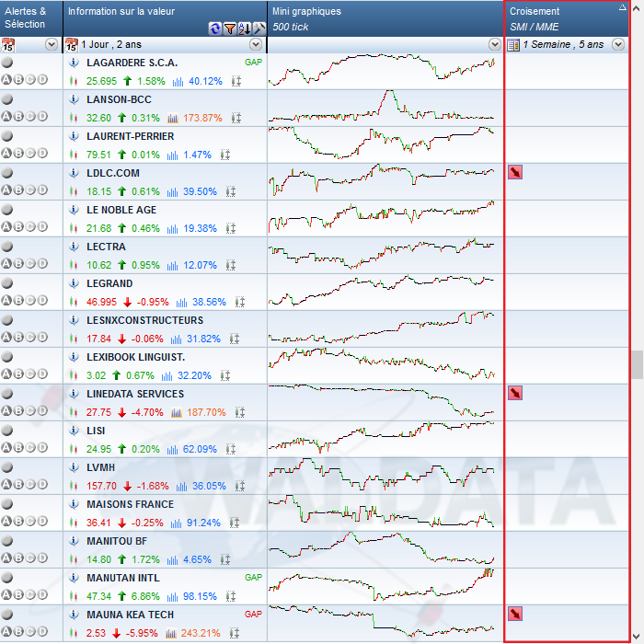Toggle selection C for LDLC.COM
The image size is (644, 644).
[30, 190]
